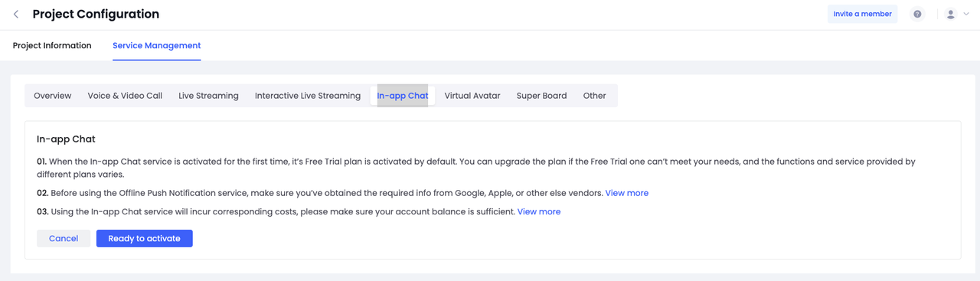The height and width of the screenshot is (281, 980).
Task: Open the Virtual Avatar tab
Action: (x=472, y=96)
